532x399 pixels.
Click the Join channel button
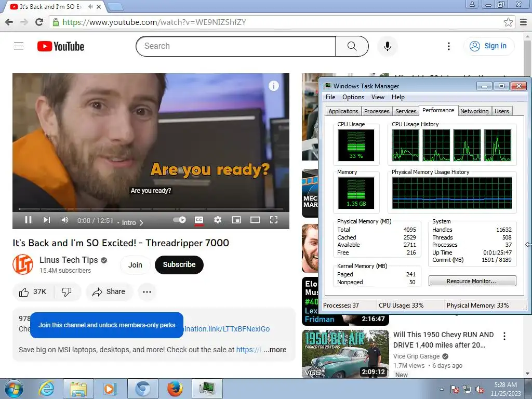(x=135, y=265)
